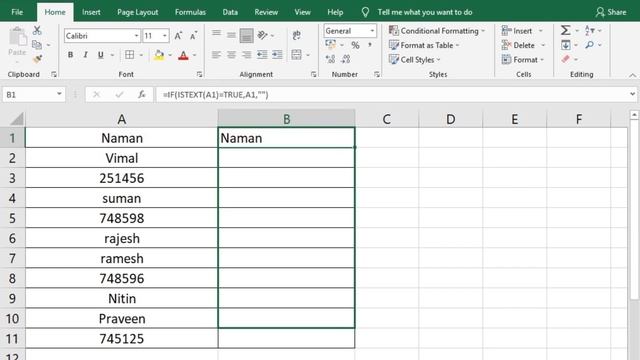Apply percent style
The image size is (640, 360).
coord(355,45)
